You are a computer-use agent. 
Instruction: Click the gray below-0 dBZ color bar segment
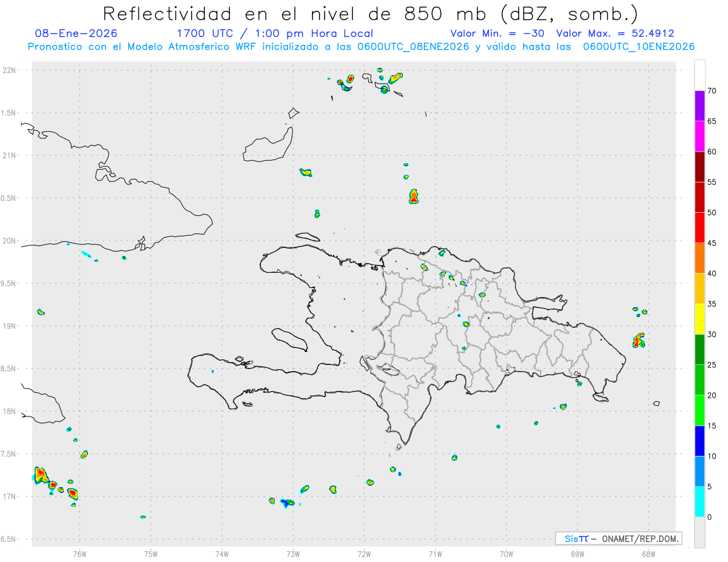click(x=699, y=532)
